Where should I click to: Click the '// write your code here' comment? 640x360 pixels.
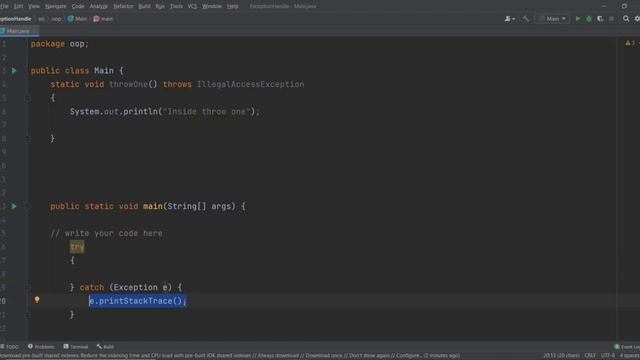click(x=106, y=233)
